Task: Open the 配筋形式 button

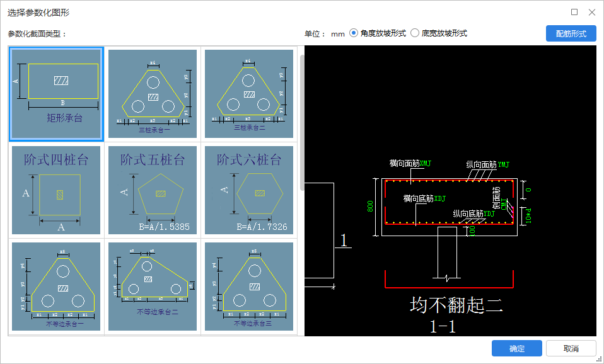Action: coord(571,33)
